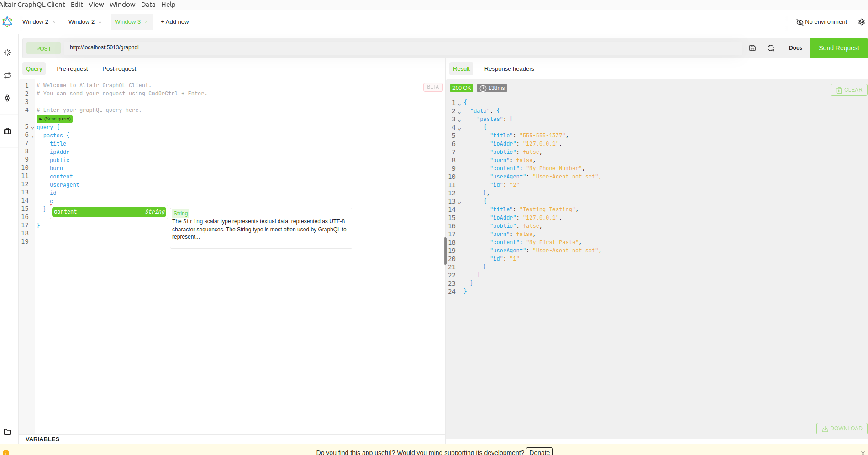Click the save query icon

point(752,48)
